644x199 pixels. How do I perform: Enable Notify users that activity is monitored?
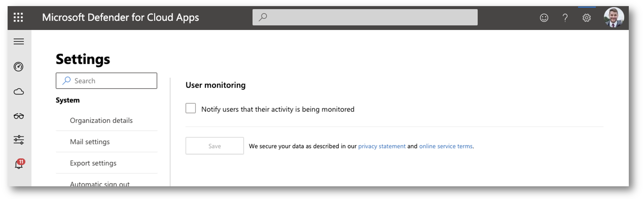pos(191,108)
